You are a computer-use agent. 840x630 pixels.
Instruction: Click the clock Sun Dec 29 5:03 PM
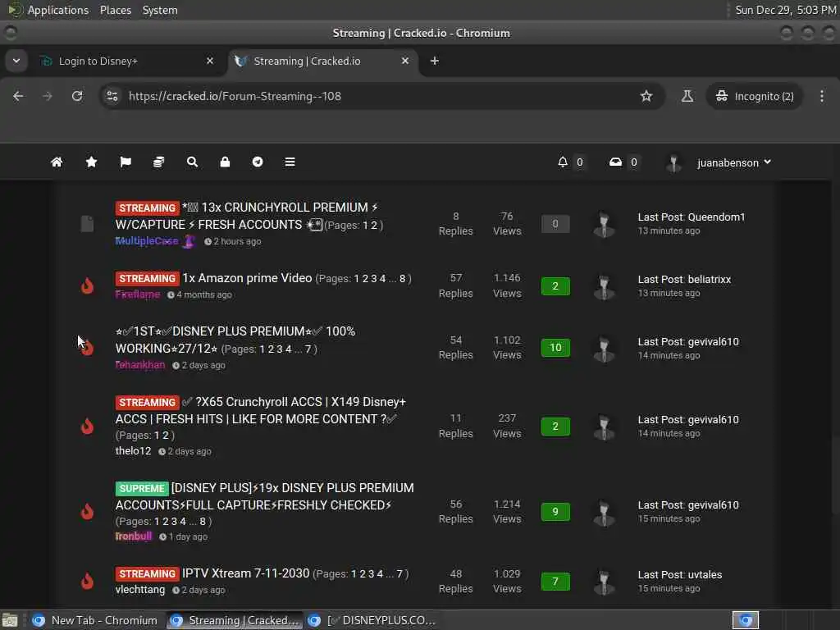(x=785, y=10)
